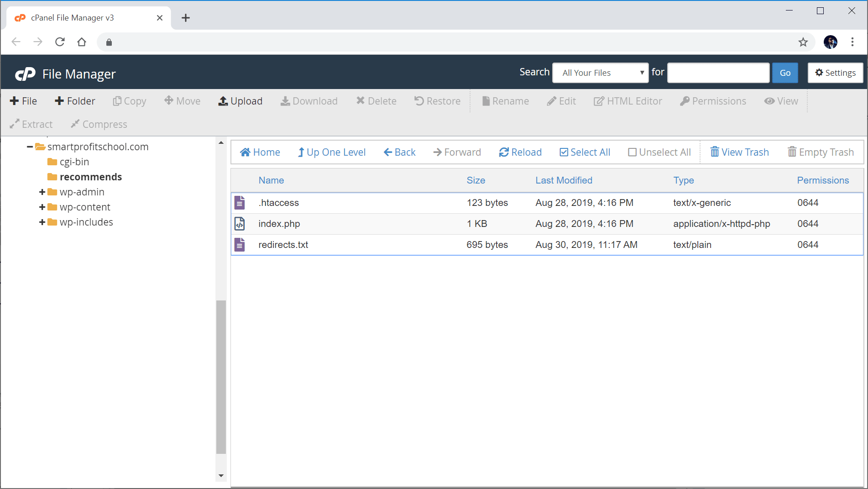Screen dimensions: 868x489
Task: Select the cgi-bin folder in tree
Action: click(x=74, y=162)
